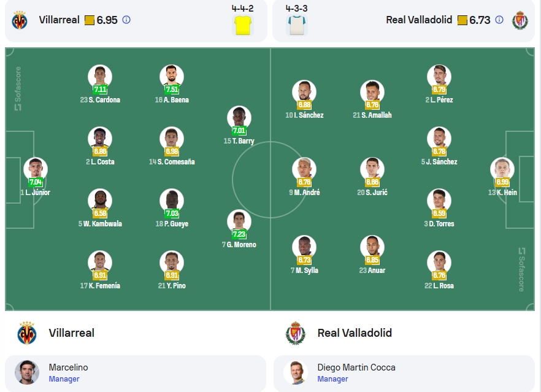The width and height of the screenshot is (541, 392).
Task: Click the info icon beside Real Valladolid rating
Action: pyautogui.click(x=499, y=20)
